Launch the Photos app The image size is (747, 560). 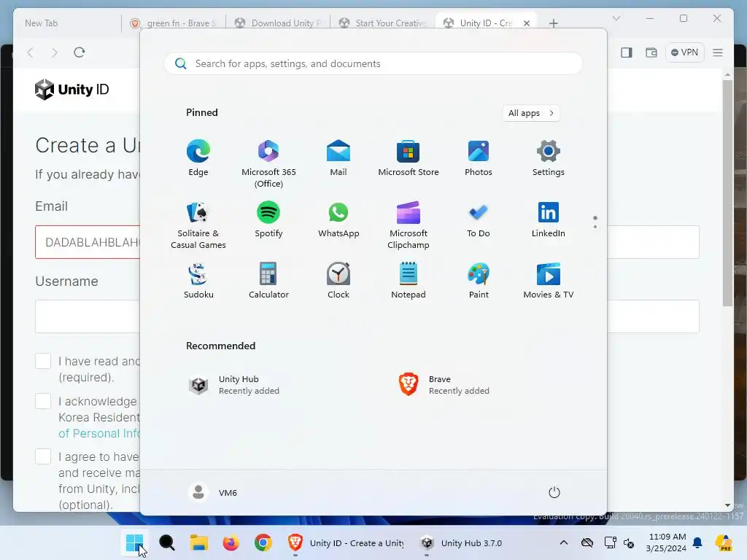point(479,158)
